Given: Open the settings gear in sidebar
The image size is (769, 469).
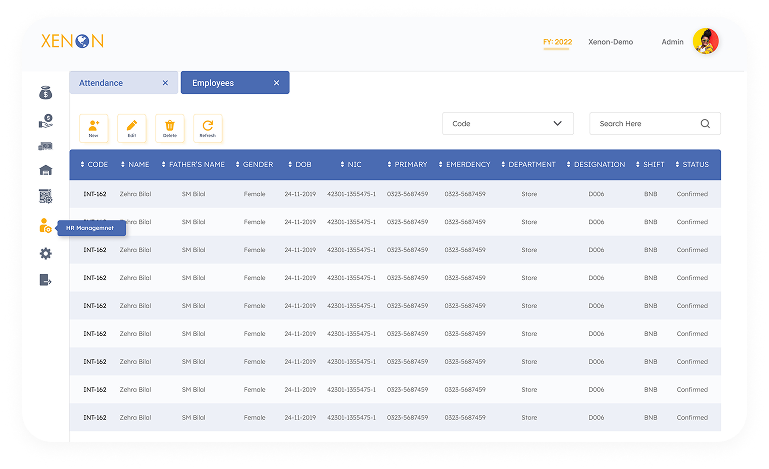Looking at the screenshot, I should pos(46,254).
